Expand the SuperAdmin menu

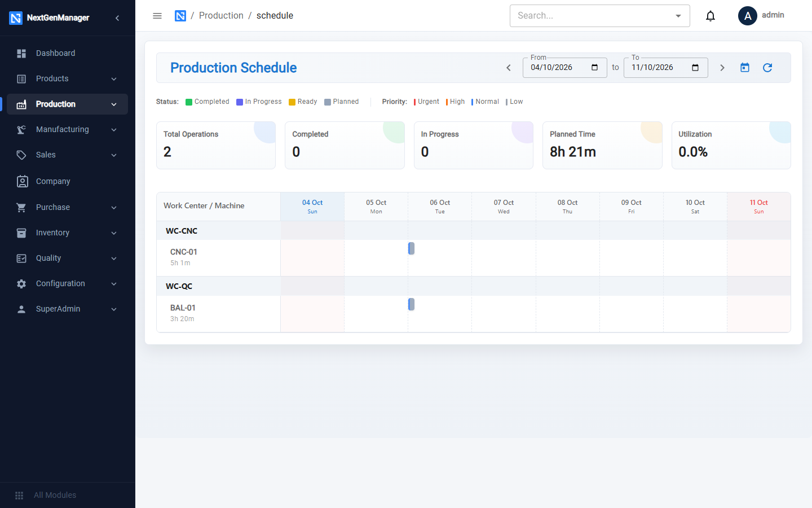pyautogui.click(x=68, y=309)
